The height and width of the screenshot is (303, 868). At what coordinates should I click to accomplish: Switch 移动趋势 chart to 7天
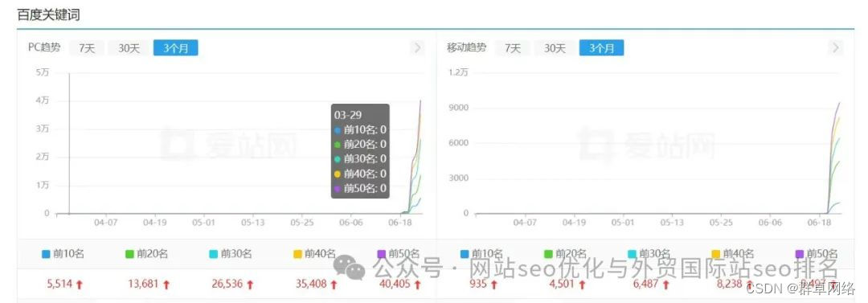[513, 48]
